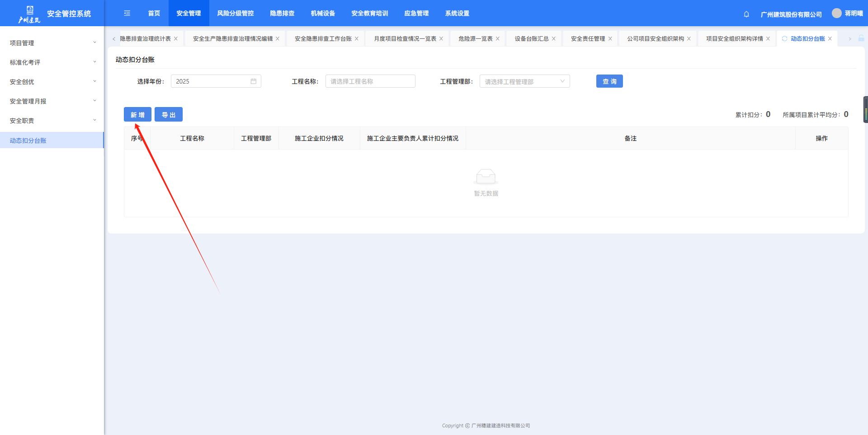The height and width of the screenshot is (435, 868).
Task: Click the 工程名称 input field
Action: (370, 81)
